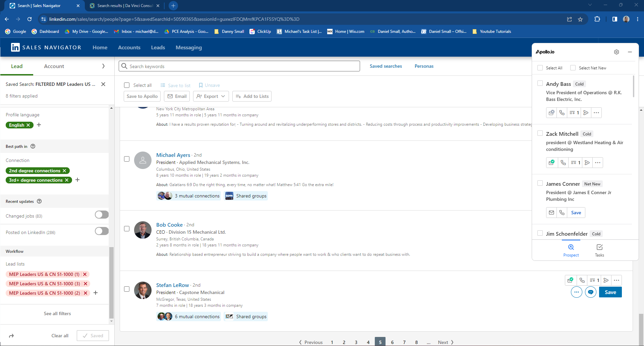Open more options on Andy Bass card
This screenshot has height=346, width=644.
[596, 113]
